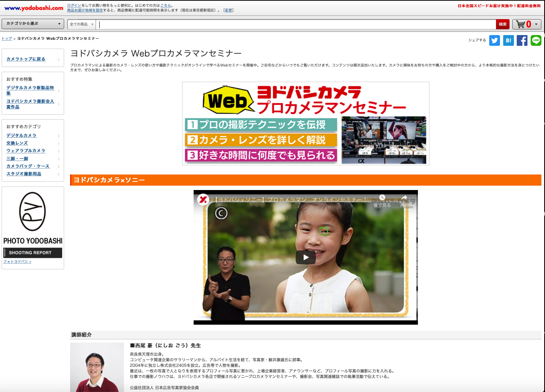Focus the product search field

296,24
